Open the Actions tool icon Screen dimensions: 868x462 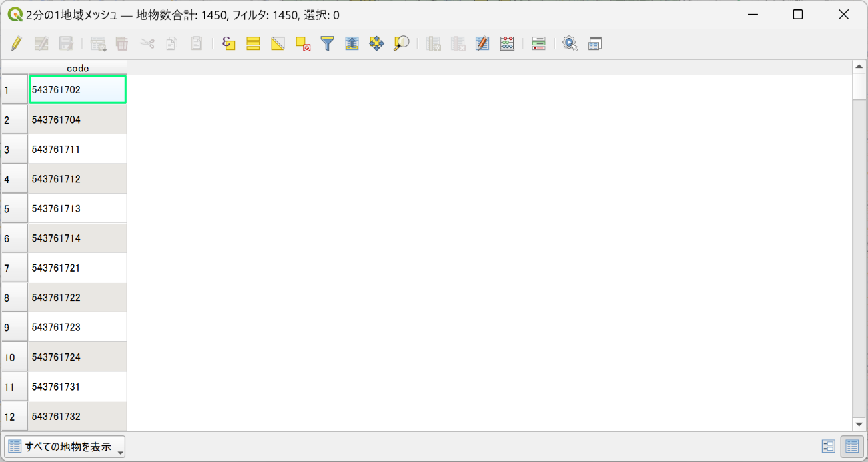pyautogui.click(x=570, y=44)
